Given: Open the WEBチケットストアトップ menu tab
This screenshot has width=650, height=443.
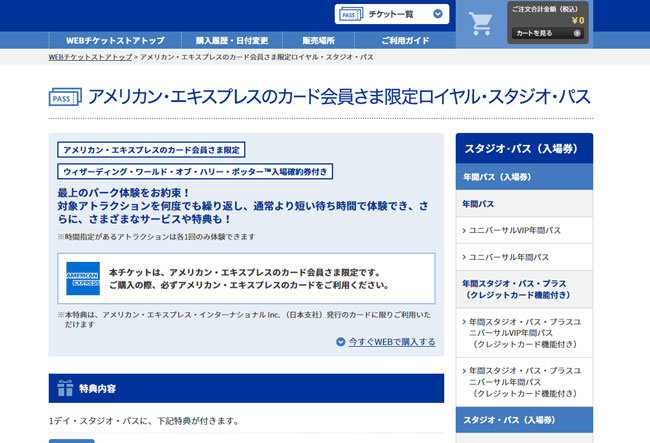Looking at the screenshot, I should (115, 40).
